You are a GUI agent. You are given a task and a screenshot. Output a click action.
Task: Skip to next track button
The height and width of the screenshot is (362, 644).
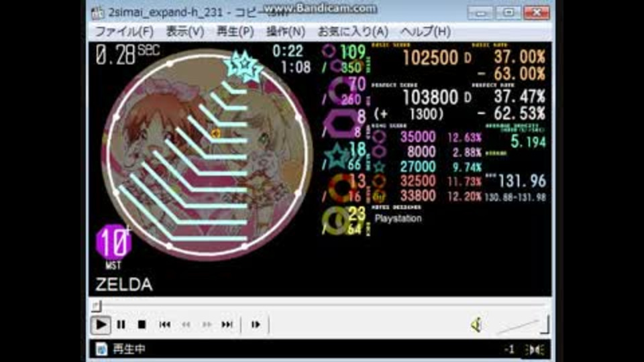pos(227,324)
